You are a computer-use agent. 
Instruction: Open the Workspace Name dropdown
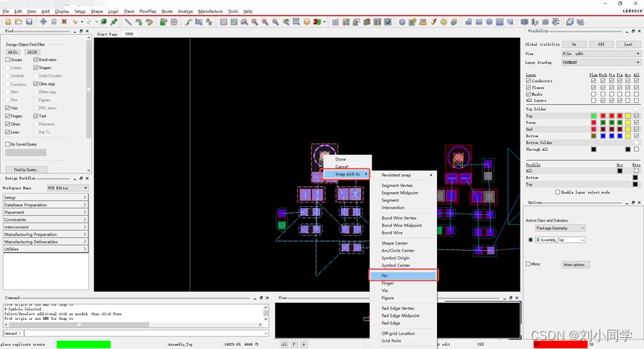(67, 188)
